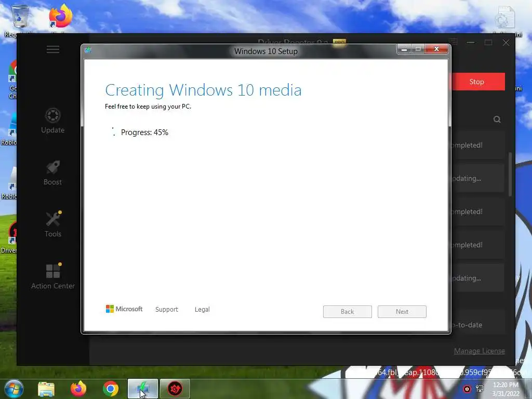Image resolution: width=532 pixels, height=399 pixels.
Task: Open the Legal link in Setup
Action: (202, 310)
